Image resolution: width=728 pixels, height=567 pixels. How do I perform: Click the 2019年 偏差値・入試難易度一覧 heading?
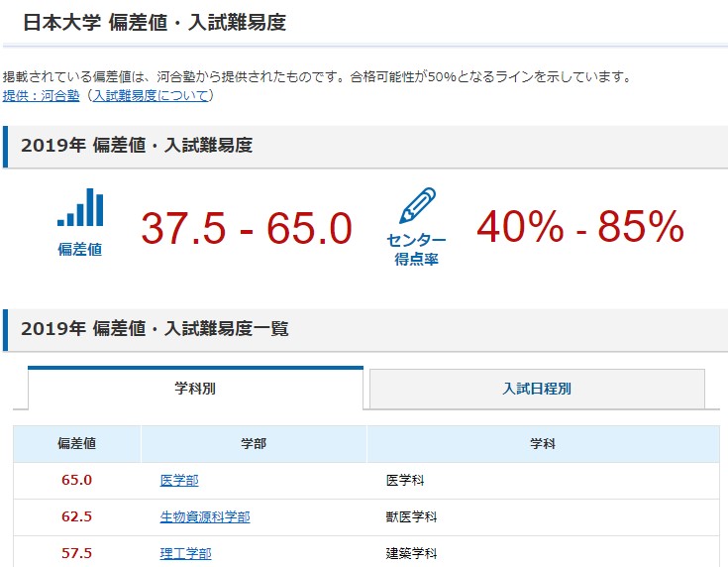(155, 328)
